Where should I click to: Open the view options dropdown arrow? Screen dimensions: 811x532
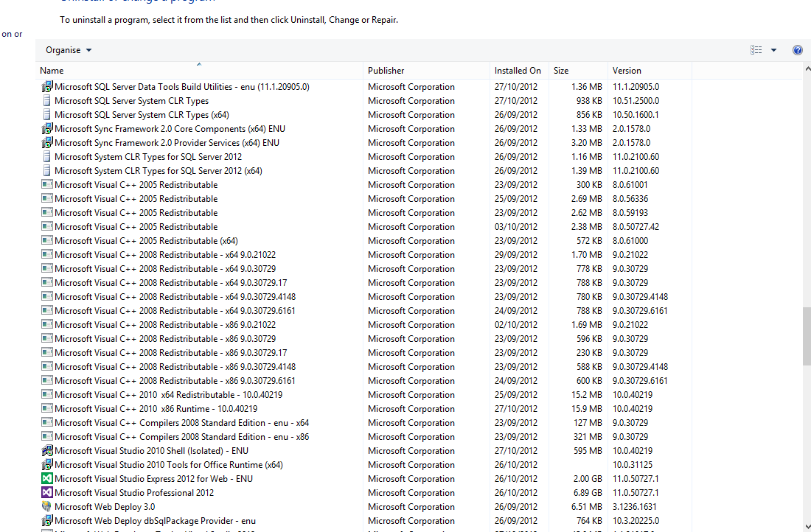coord(773,50)
